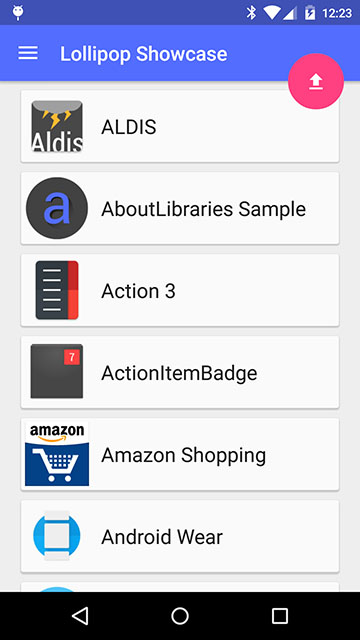This screenshot has width=360, height=640.
Task: Tap the pink upload floating button
Action: click(316, 81)
